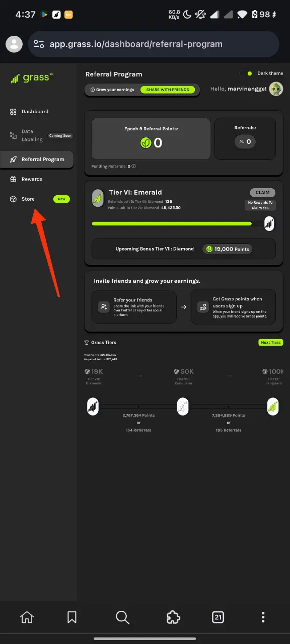Click the Tier VIII Conqueror timeline badge
Viewport: 290px width, 644px height.
pos(183,406)
